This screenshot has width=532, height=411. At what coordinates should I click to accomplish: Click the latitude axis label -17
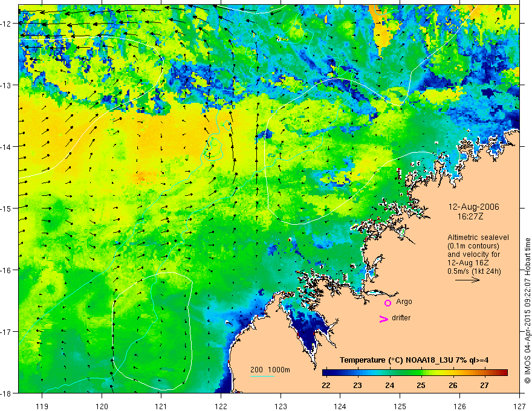point(6,331)
